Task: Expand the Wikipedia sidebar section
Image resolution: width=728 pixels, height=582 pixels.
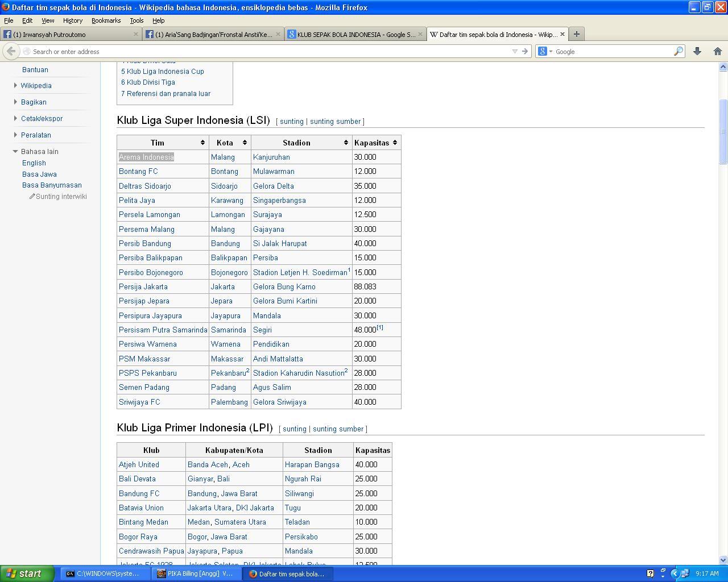Action: pos(15,85)
